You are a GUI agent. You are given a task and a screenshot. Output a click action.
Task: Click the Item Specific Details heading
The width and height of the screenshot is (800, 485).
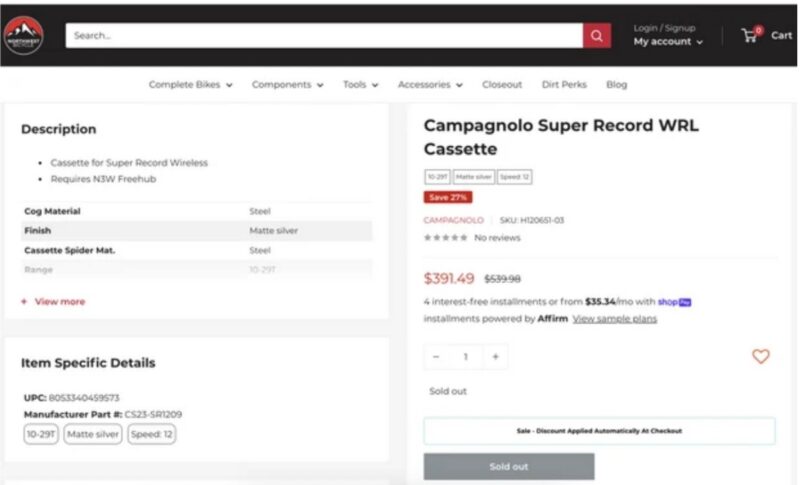(88, 363)
